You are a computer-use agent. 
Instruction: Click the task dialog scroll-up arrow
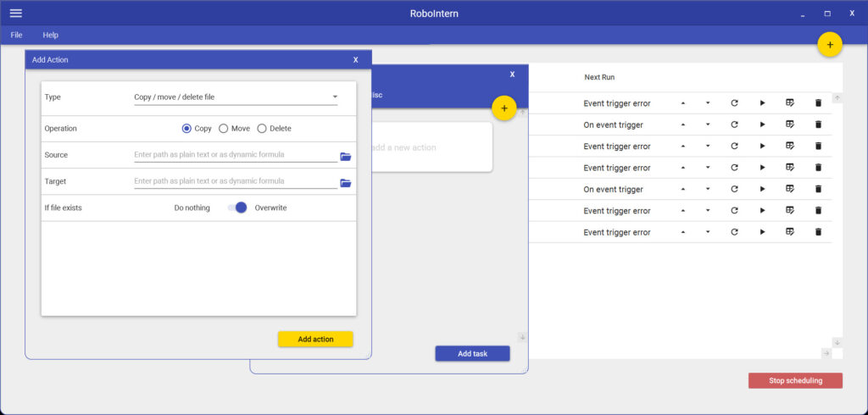[x=522, y=113]
